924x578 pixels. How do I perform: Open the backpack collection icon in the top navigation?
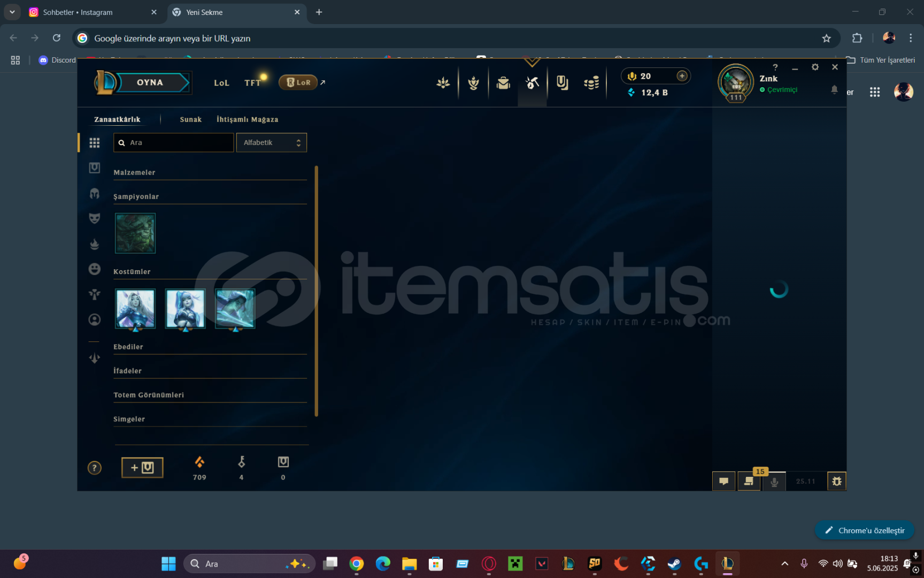coord(503,83)
